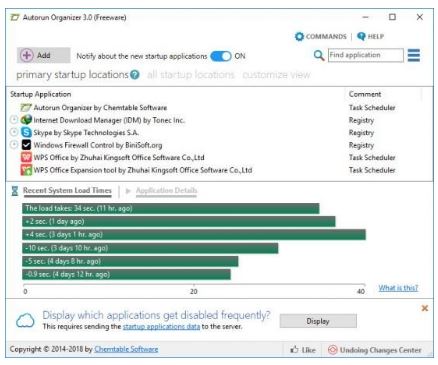This screenshot has width=438, height=365.
Task: Click the '-10 sec.' load time bar
Action: point(150,248)
